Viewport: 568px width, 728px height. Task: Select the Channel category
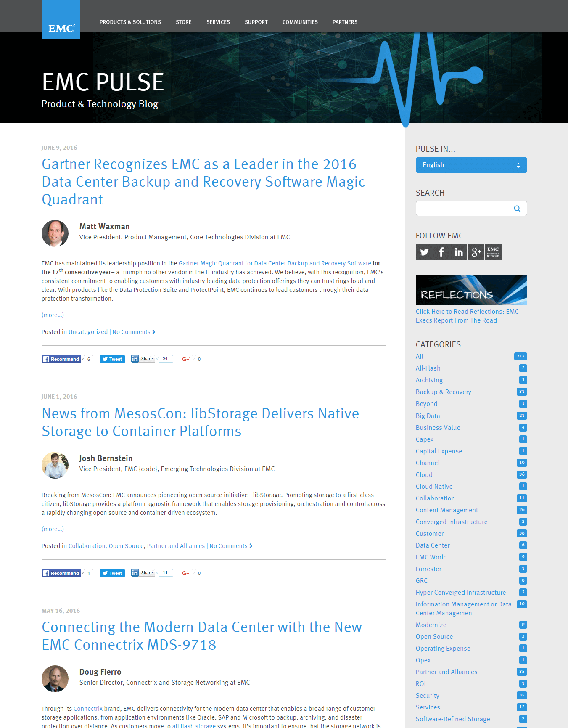click(428, 463)
